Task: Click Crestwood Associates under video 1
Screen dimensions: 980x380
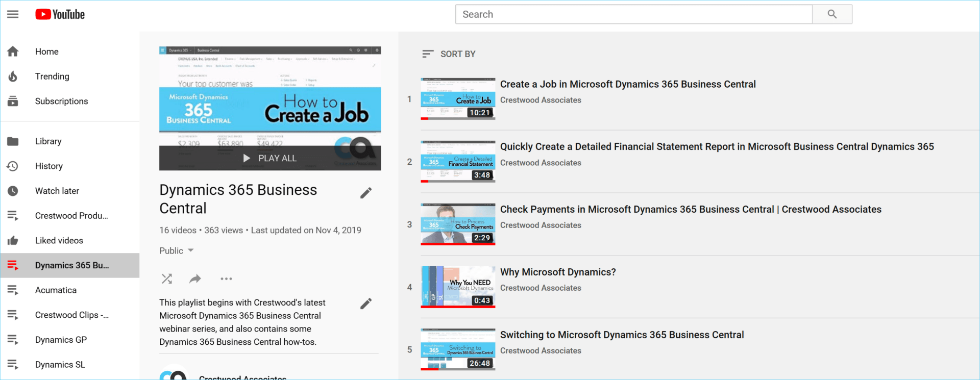Action: (x=541, y=100)
